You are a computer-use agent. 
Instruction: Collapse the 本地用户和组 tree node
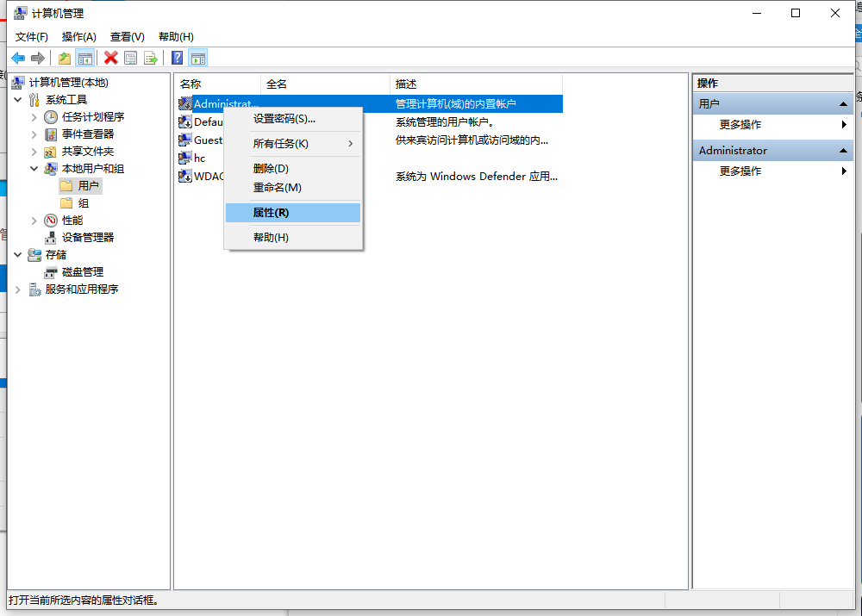pyautogui.click(x=34, y=169)
